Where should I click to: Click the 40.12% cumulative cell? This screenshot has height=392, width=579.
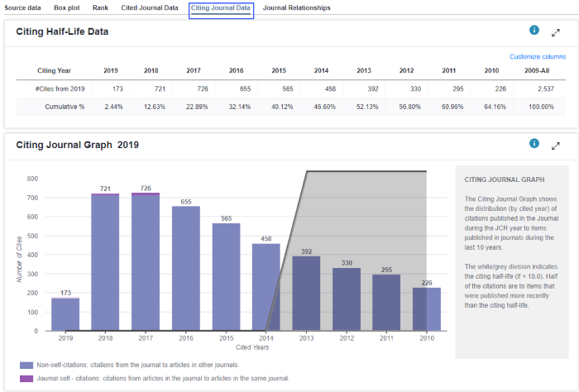[282, 107]
